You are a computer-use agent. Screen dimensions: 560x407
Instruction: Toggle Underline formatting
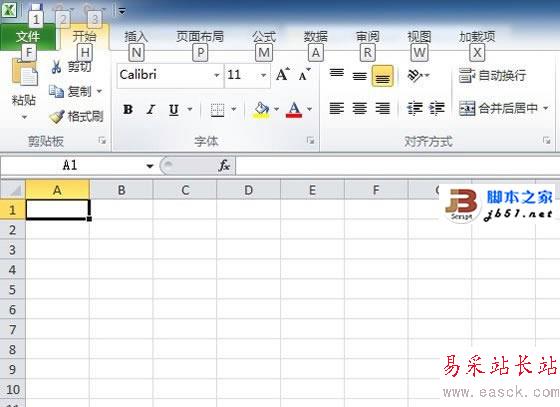174,110
